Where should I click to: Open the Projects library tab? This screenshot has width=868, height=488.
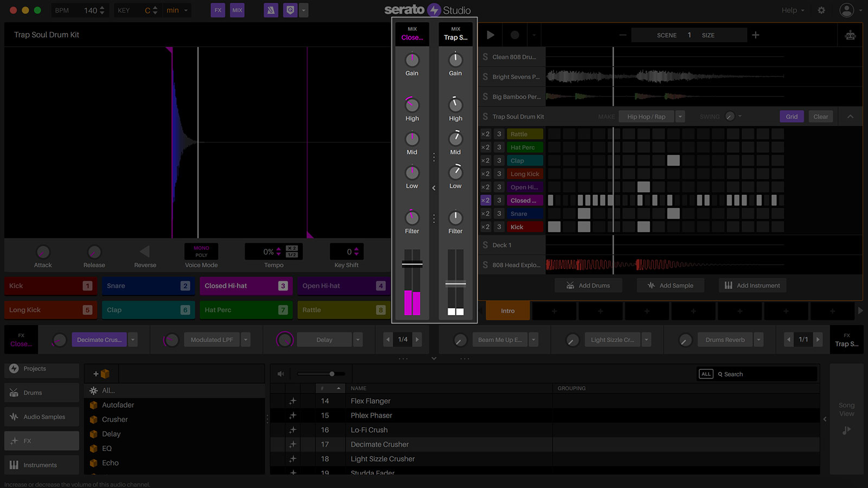pyautogui.click(x=42, y=369)
